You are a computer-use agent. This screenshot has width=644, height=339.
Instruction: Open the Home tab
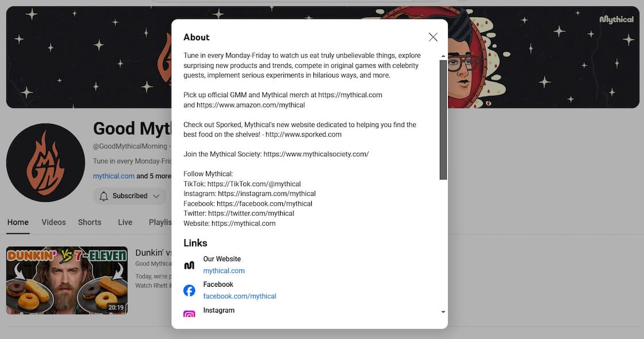point(18,222)
